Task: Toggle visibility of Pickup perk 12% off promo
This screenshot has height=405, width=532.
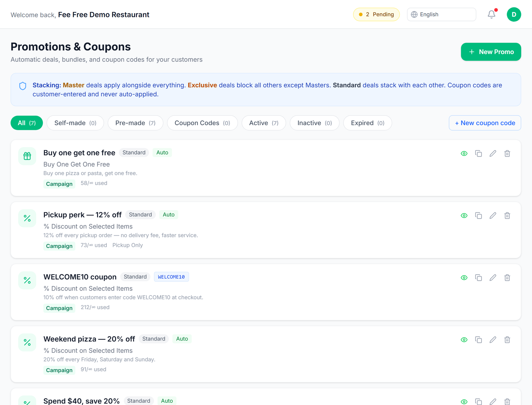Action: [464, 216]
